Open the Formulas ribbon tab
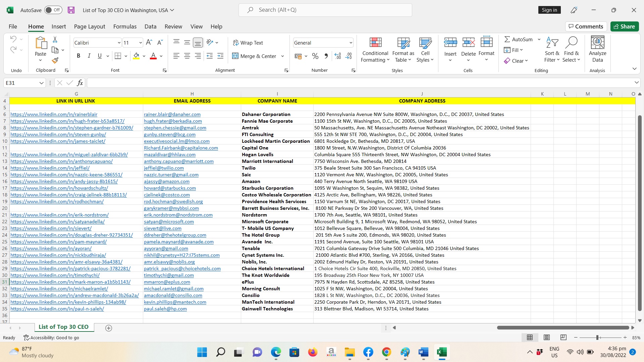 [x=125, y=26]
